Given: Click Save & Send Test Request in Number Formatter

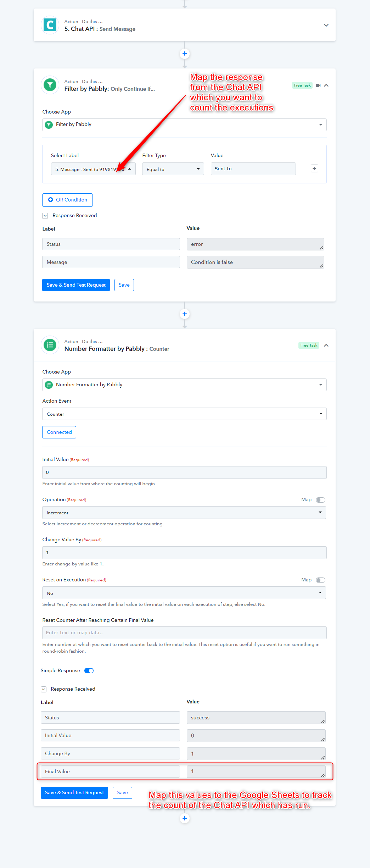Looking at the screenshot, I should pyautogui.click(x=74, y=792).
